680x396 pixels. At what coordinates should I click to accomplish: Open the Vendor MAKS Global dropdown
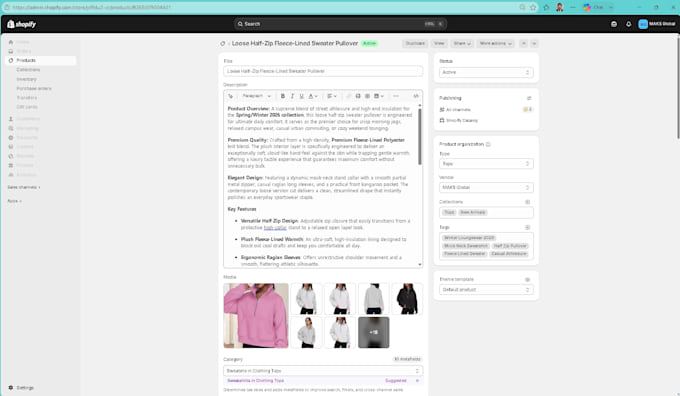coord(486,188)
